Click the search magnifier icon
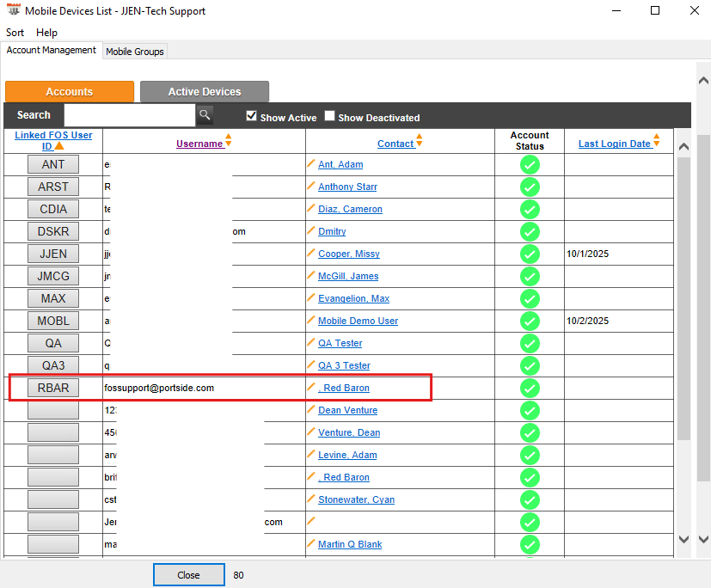The height and width of the screenshot is (588, 711). (205, 114)
